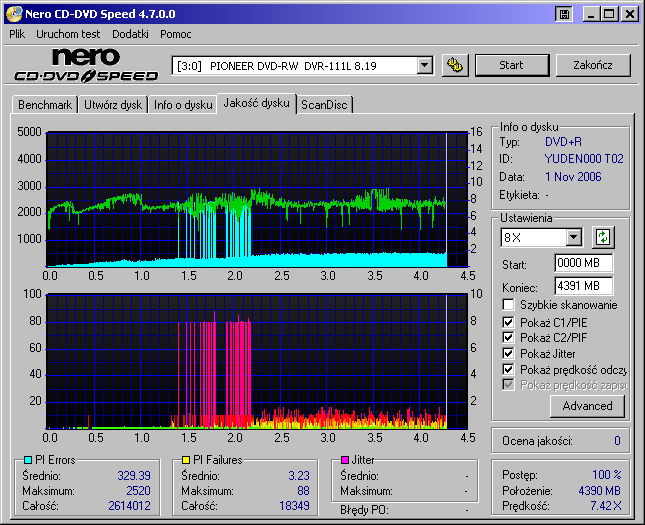Click the Nero CD-DVD Speed logo

click(86, 65)
